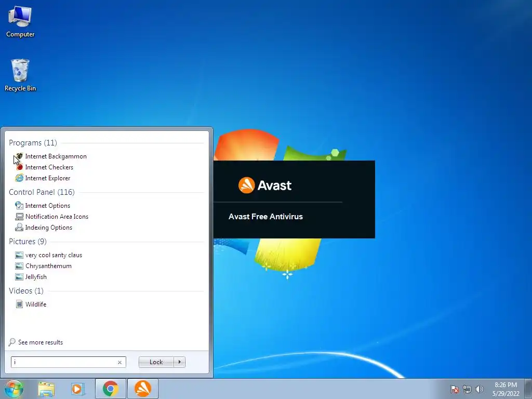Select the Internet Options result text
The image size is (532, 399).
click(48, 206)
